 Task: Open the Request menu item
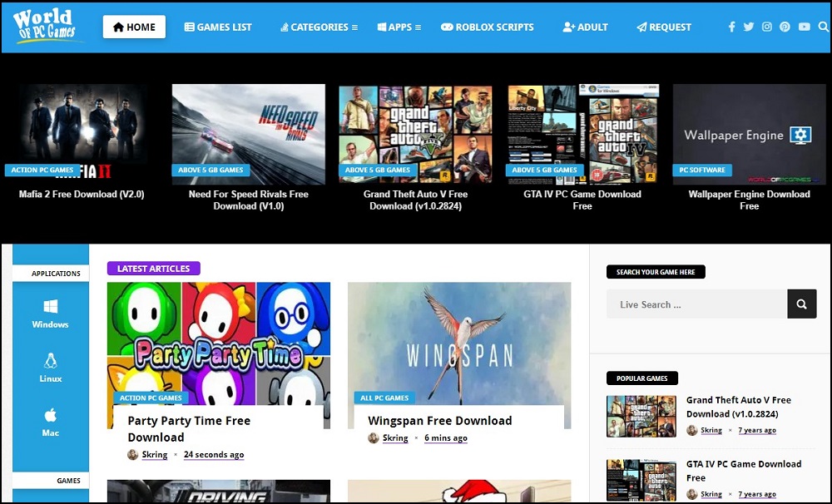tap(664, 27)
